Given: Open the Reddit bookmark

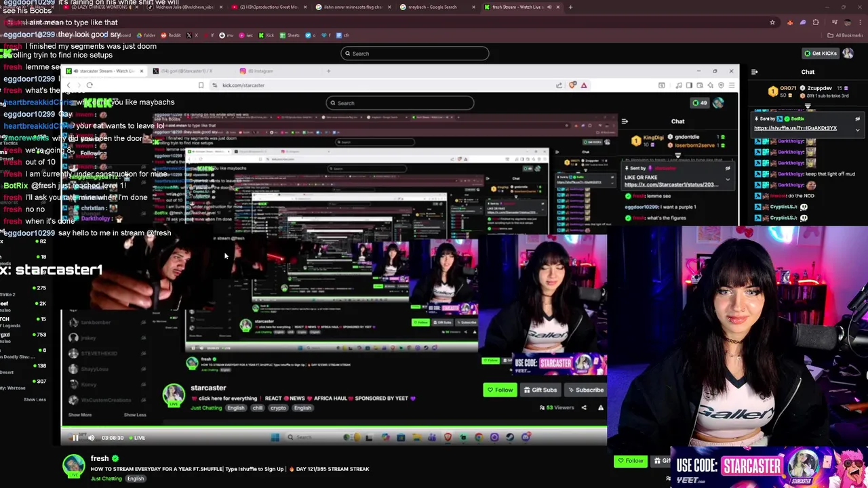Looking at the screenshot, I should point(171,35).
